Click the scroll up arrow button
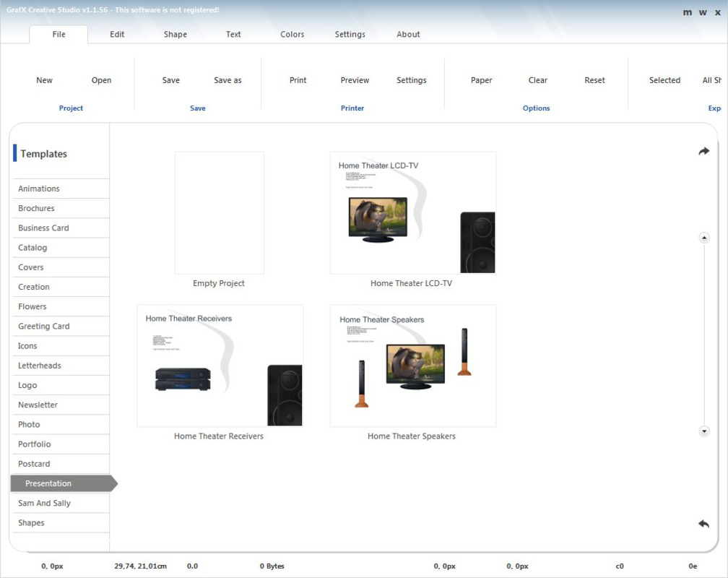The height and width of the screenshot is (578, 728). (x=704, y=238)
